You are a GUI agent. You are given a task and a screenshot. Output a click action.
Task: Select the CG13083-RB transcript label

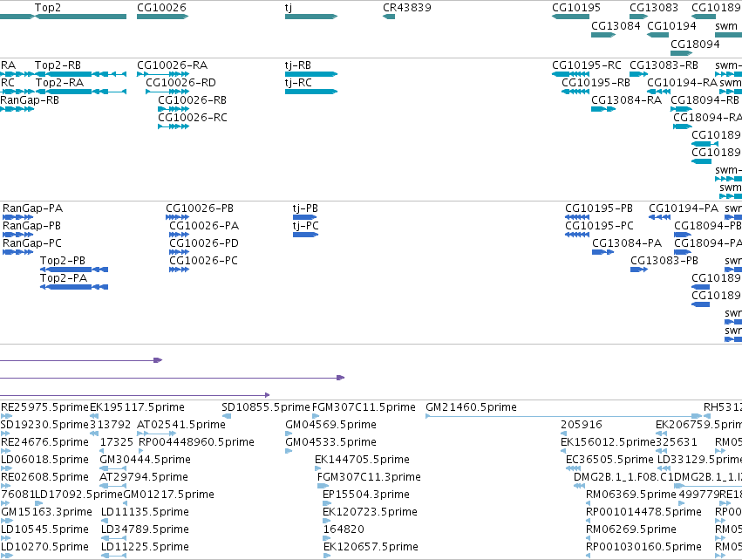(664, 65)
